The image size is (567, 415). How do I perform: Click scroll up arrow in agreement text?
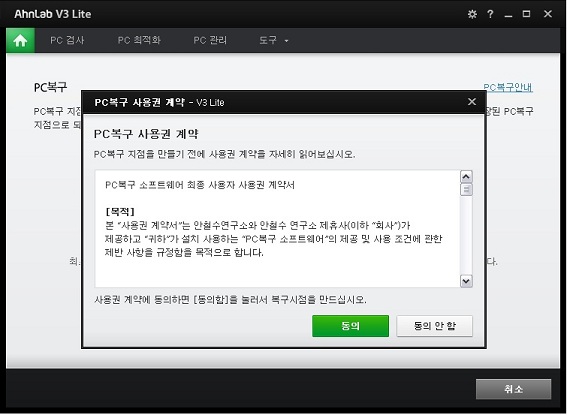[466, 176]
